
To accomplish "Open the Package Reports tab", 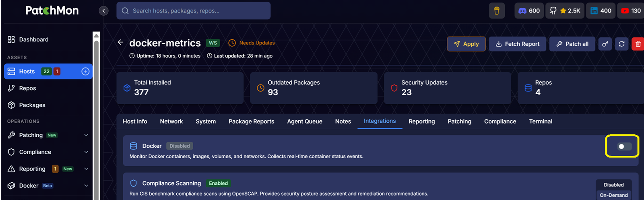I will (252, 122).
